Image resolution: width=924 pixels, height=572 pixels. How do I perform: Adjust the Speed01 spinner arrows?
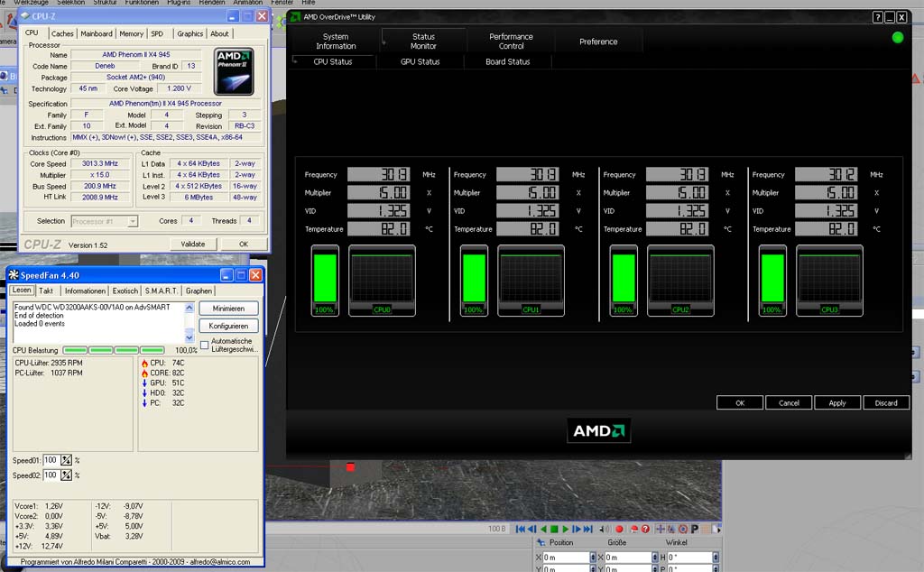pyautogui.click(x=66, y=460)
